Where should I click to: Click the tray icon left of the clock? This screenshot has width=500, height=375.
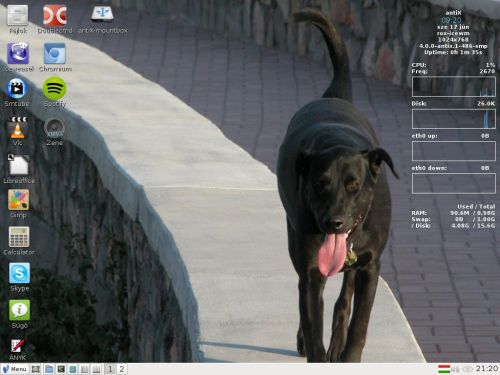[467, 369]
